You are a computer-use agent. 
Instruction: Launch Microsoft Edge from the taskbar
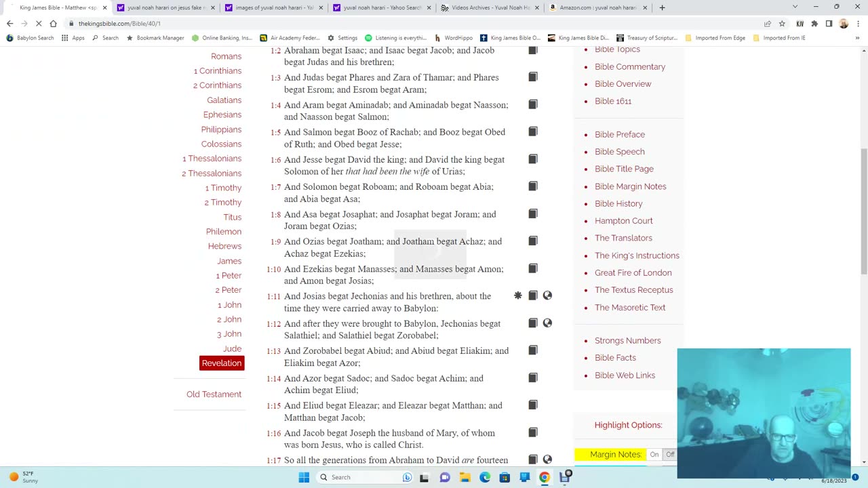[x=485, y=477]
